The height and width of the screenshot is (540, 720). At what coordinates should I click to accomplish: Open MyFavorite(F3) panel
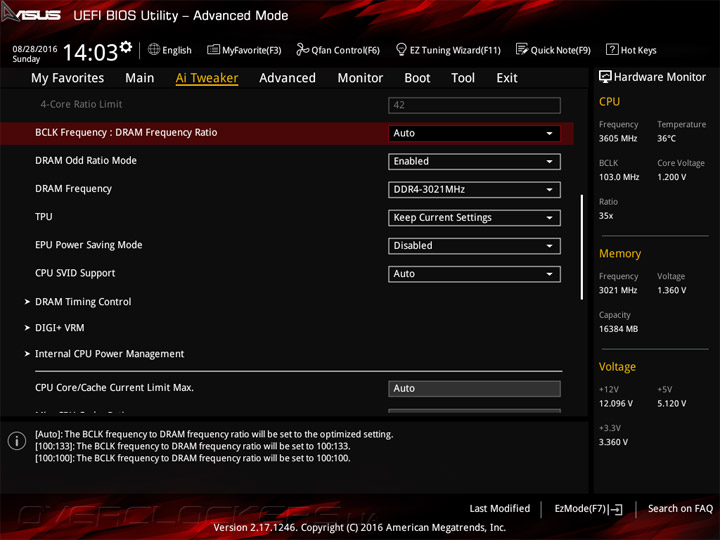[244, 50]
